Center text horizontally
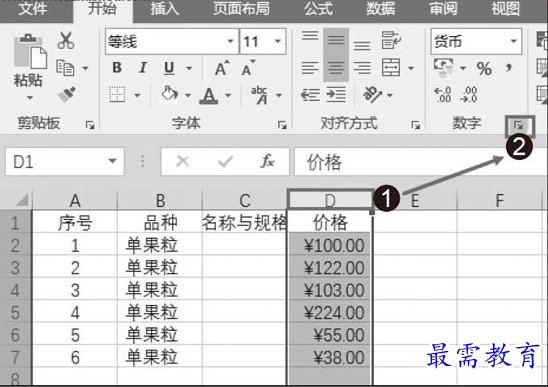The width and height of the screenshot is (548, 387). point(336,68)
